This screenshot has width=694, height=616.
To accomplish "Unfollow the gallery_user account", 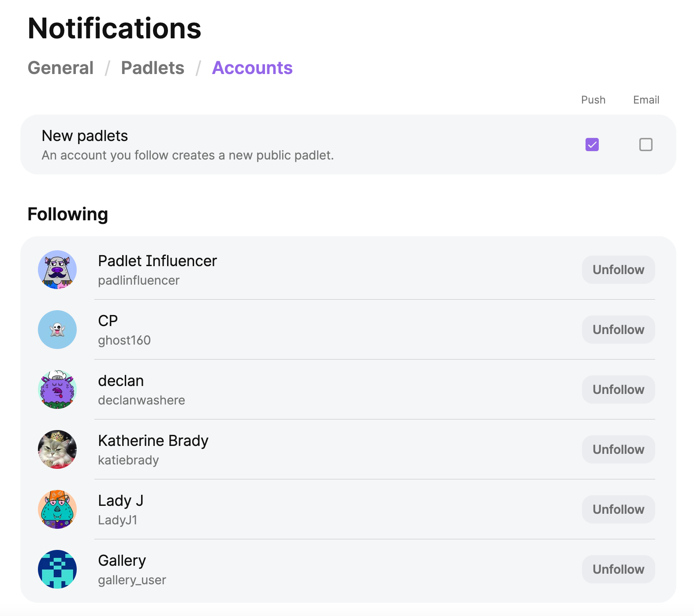I will (618, 569).
